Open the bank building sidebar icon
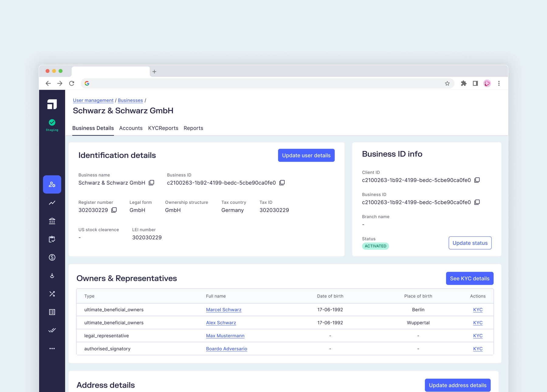This screenshot has width=547, height=392. [x=52, y=221]
